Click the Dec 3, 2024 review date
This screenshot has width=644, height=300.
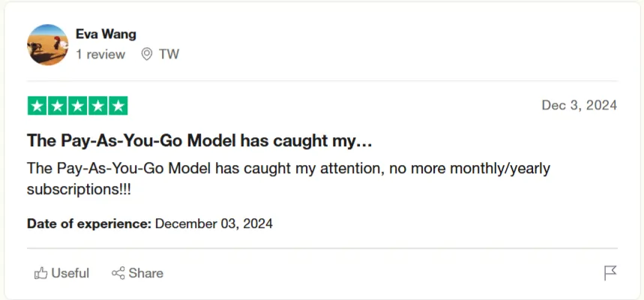click(579, 106)
